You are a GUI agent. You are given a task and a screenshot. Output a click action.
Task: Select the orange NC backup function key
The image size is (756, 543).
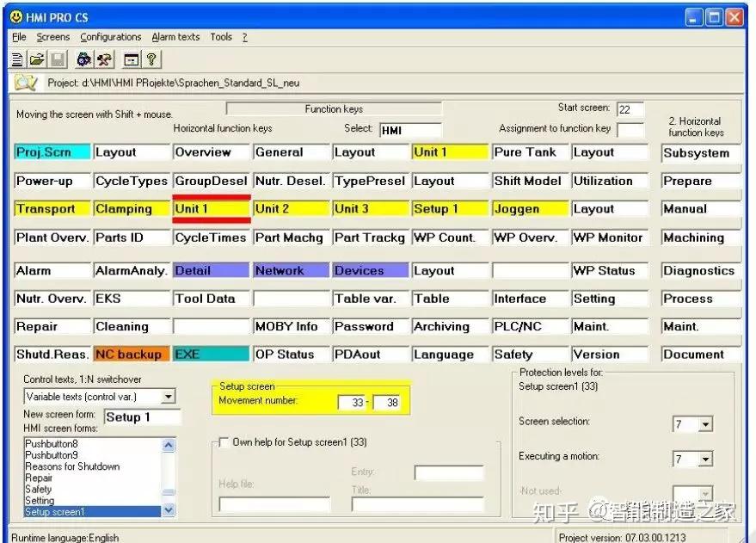point(132,355)
